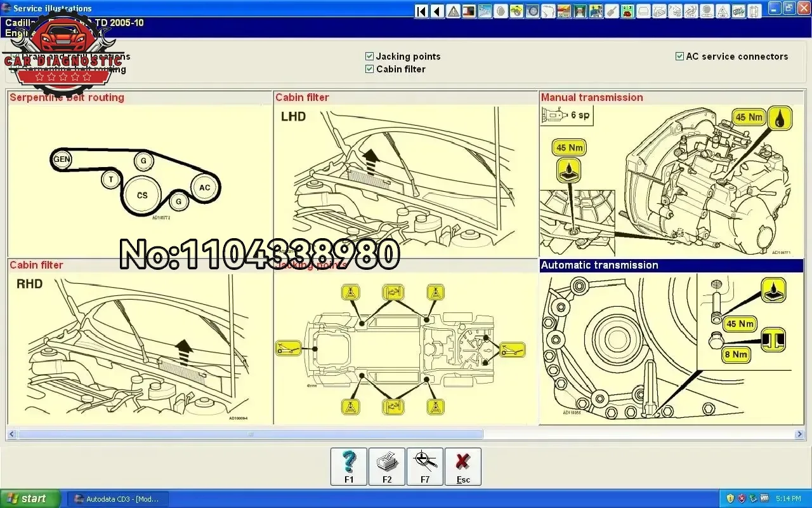The height and width of the screenshot is (508, 812).
Task: Exit the screen with the Esc button
Action: [463, 467]
